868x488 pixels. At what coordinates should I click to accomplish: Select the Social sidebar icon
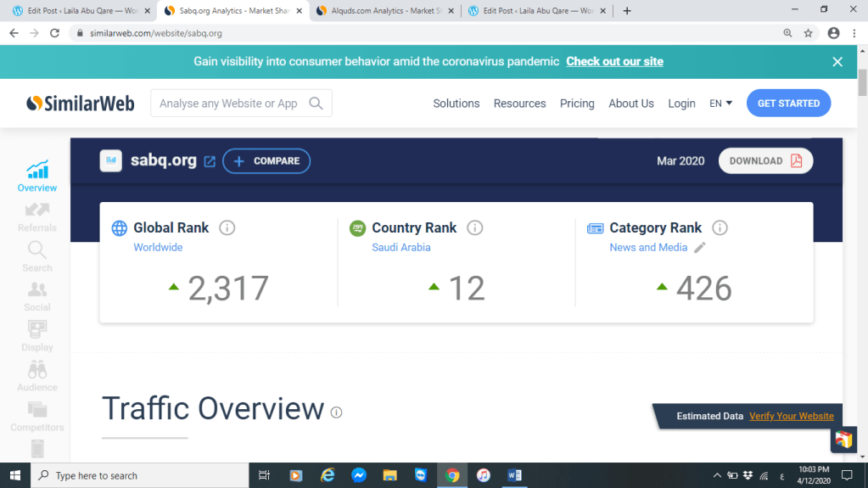tap(37, 295)
